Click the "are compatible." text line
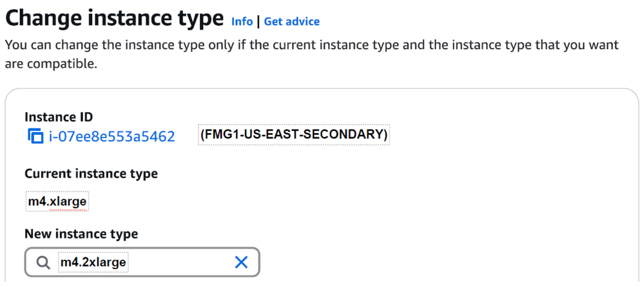 51,64
